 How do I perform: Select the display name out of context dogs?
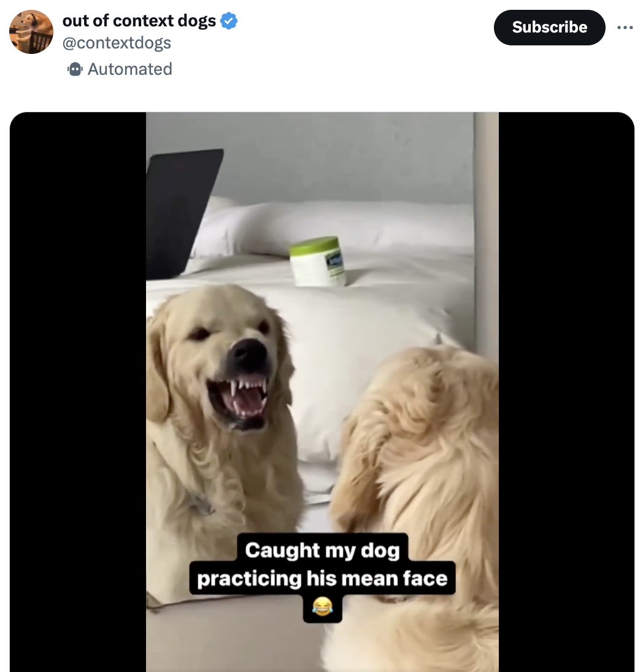139,20
